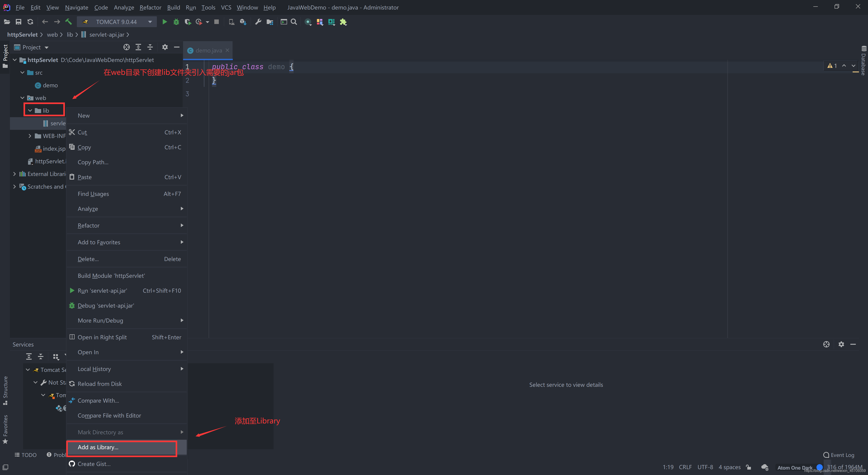Click the UTF-8 encoding in status bar
The width and height of the screenshot is (868, 475).
coord(705,467)
